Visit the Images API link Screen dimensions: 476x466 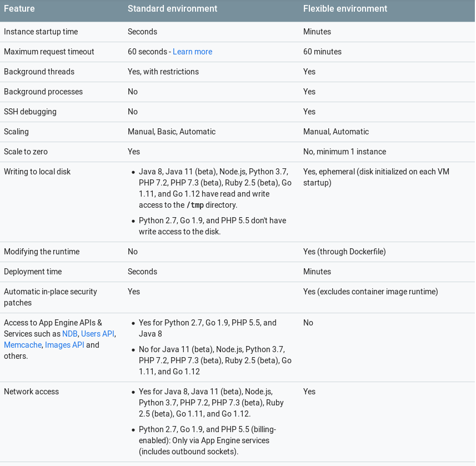click(x=64, y=345)
